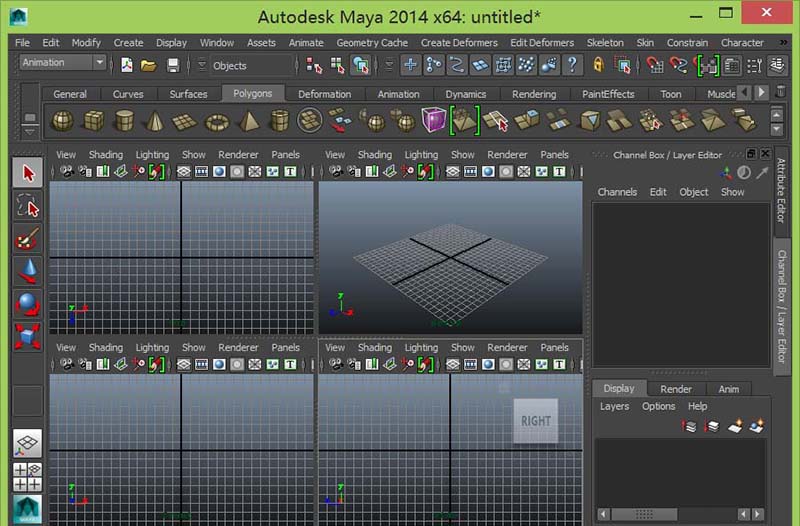Open Options menu in Layer Editor
This screenshot has height=526, width=800.
pos(658,406)
